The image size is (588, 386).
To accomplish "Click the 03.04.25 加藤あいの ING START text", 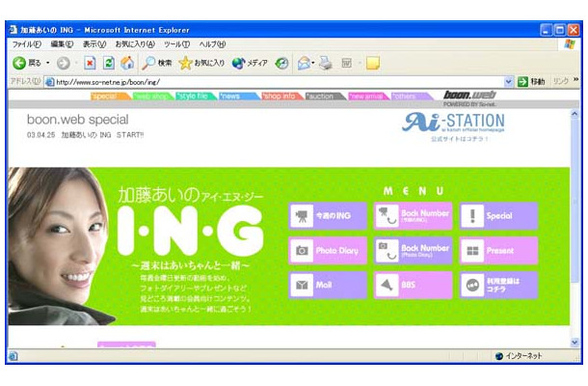I will (x=86, y=135).
